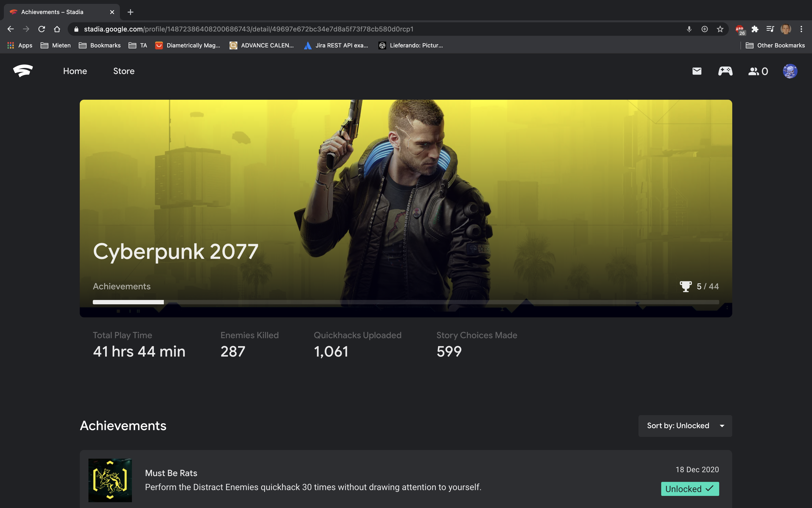Open ADVANCE CALEN... bookmark
The image size is (812, 508).
click(262, 45)
